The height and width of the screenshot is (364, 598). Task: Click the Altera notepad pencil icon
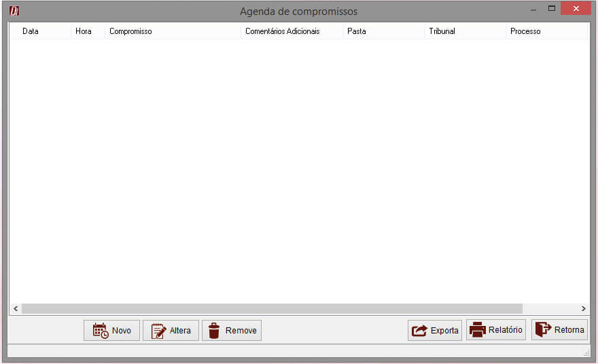(158, 331)
